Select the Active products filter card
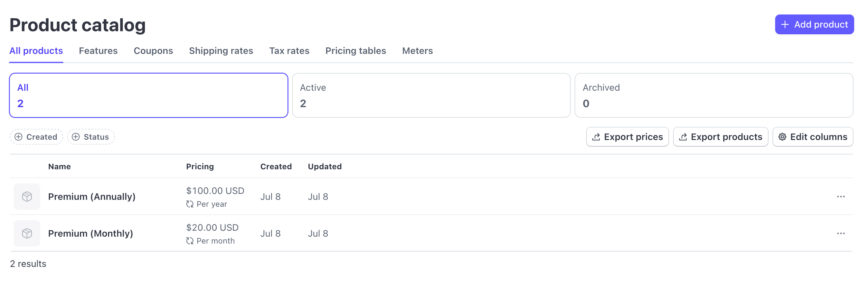This screenshot has width=868, height=282. tap(431, 95)
